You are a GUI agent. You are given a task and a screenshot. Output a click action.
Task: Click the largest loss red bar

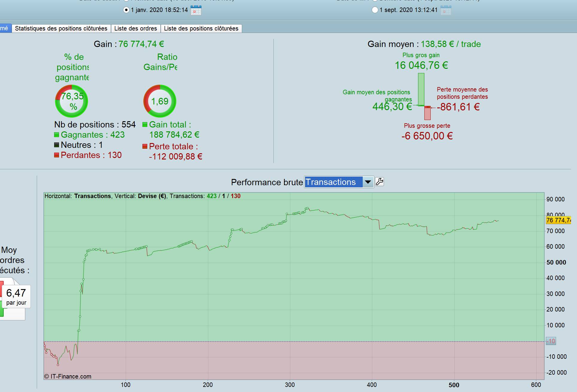427,113
